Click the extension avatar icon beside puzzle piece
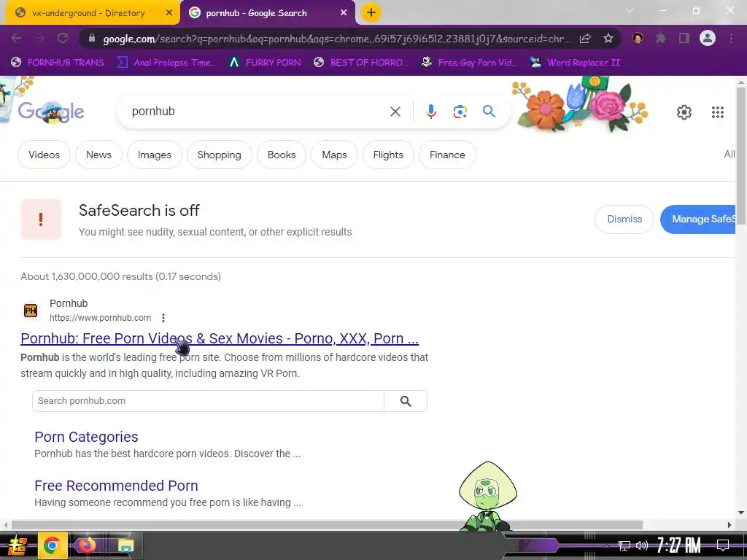Image resolution: width=747 pixels, height=560 pixels. coord(638,38)
